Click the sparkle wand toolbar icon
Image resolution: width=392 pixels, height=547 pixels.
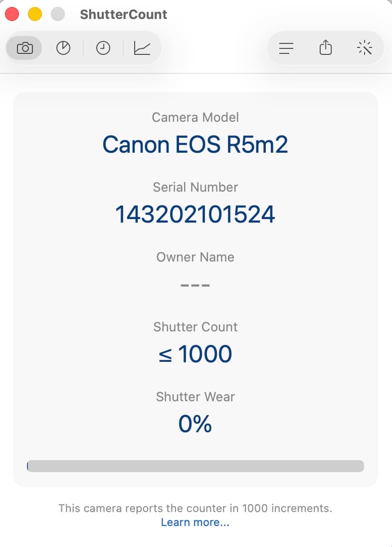365,48
